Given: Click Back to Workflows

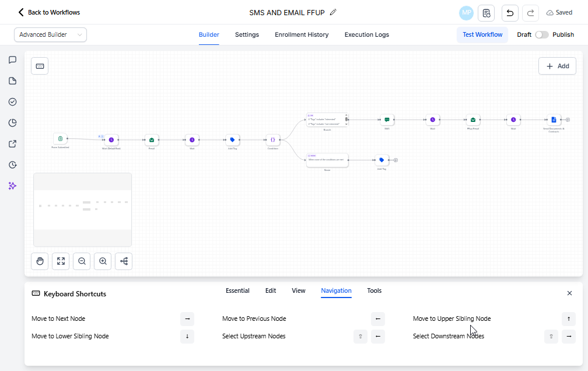Looking at the screenshot, I should [48, 12].
